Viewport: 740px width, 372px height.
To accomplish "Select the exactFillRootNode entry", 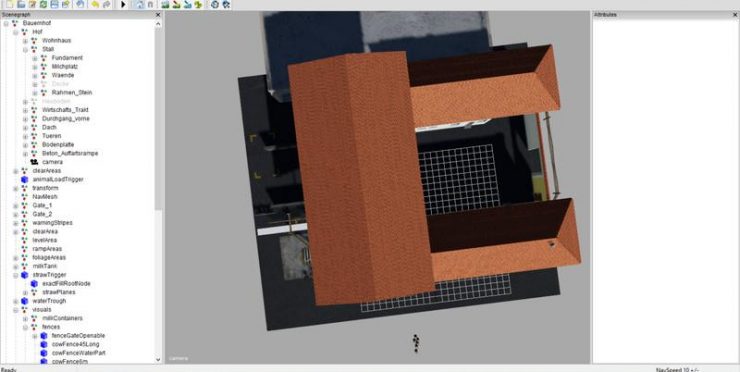I will tap(67, 284).
